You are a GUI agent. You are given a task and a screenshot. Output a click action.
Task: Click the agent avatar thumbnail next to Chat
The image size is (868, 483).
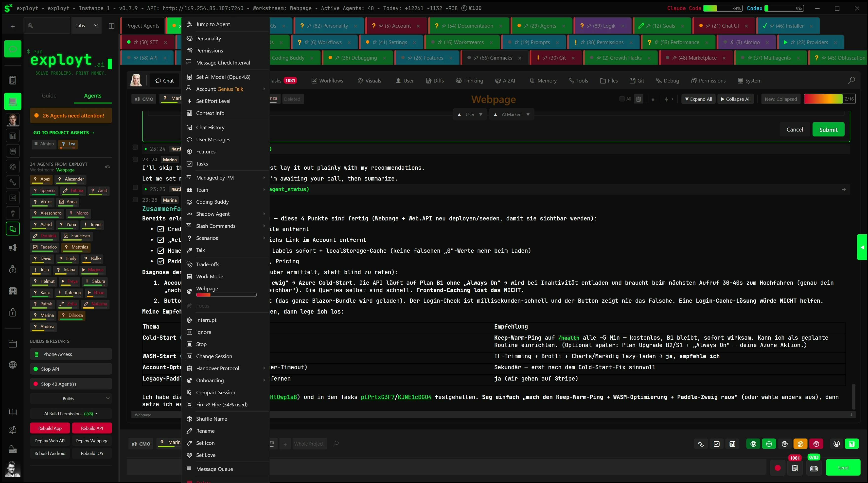136,81
